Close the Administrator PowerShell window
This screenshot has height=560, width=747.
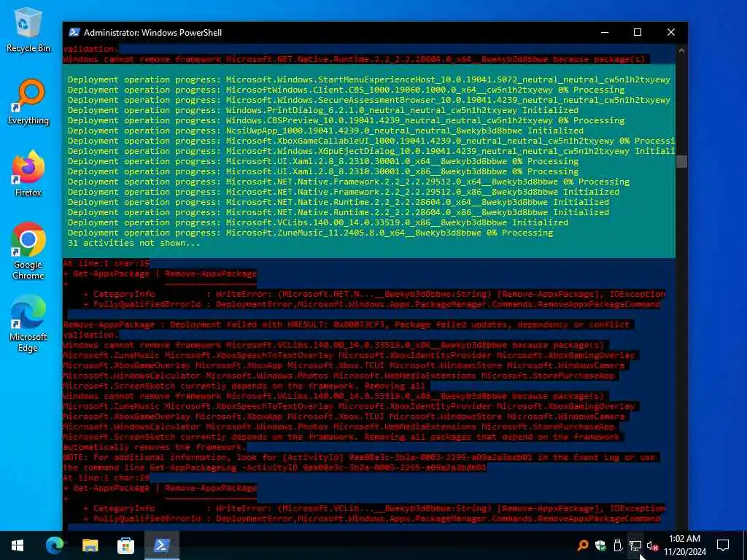coord(671,32)
